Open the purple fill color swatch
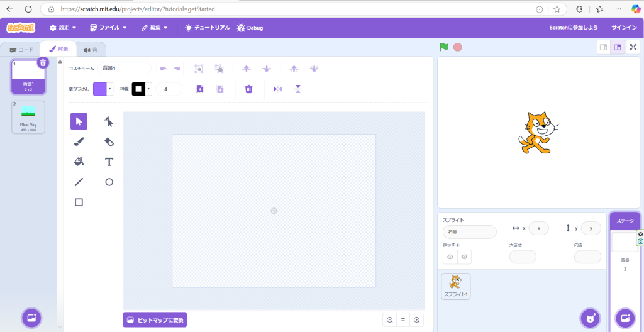Viewport: 644px width, 332px height. [103, 89]
